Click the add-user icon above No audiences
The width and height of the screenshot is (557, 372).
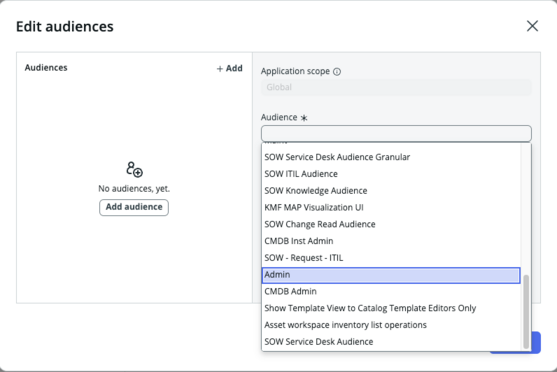click(x=134, y=169)
